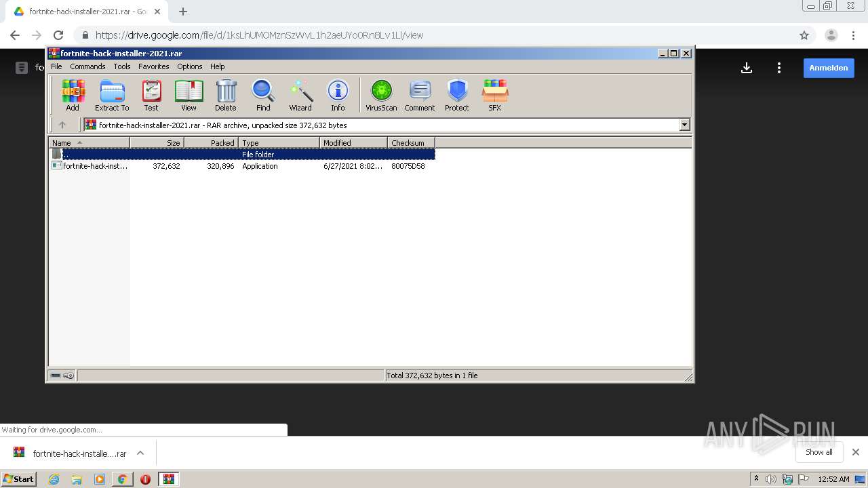Click the Add toolbar icon in WinRAR
868x488 pixels.
pos(73,95)
